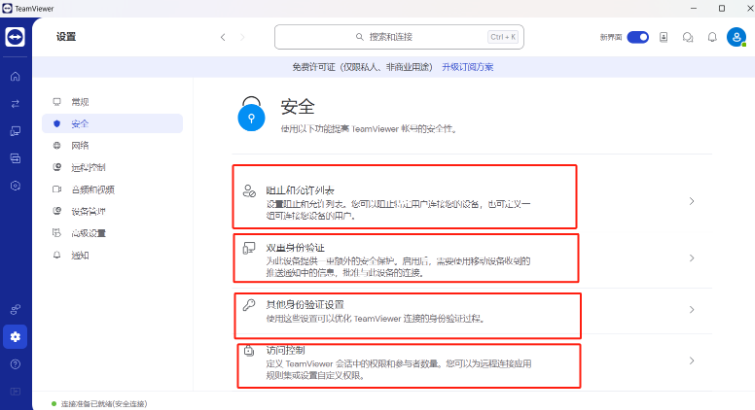This screenshot has height=410, width=755.
Task: Click the key icon beside 其他身份验证设置
Action: pos(249,304)
